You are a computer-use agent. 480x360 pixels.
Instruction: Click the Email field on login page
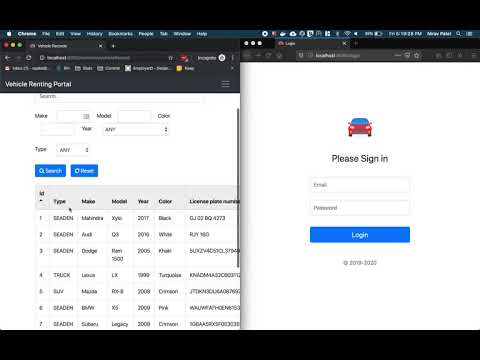click(360, 185)
